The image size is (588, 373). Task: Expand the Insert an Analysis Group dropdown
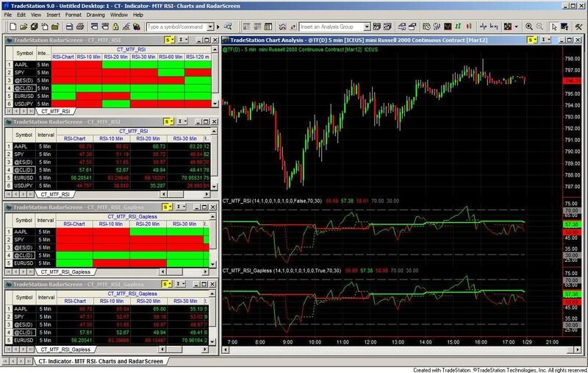coord(367,26)
